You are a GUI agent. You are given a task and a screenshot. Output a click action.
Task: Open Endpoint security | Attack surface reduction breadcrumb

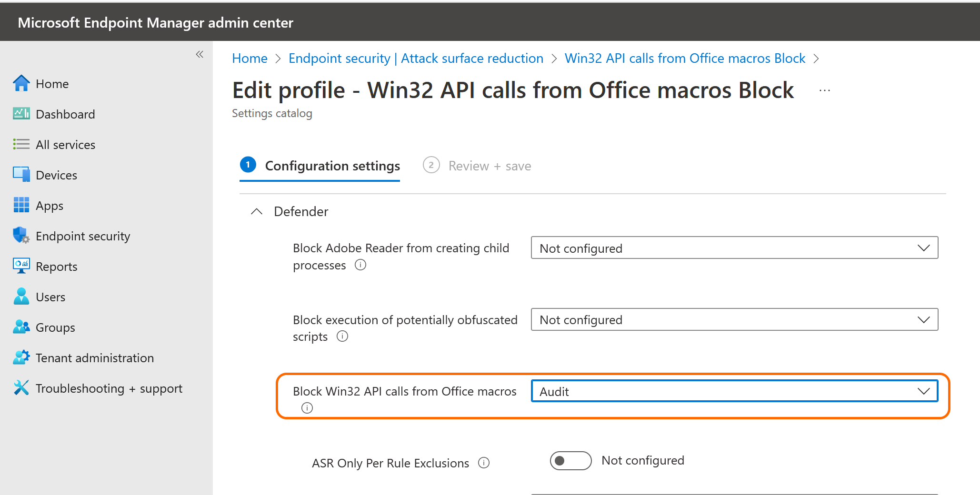[x=416, y=58]
